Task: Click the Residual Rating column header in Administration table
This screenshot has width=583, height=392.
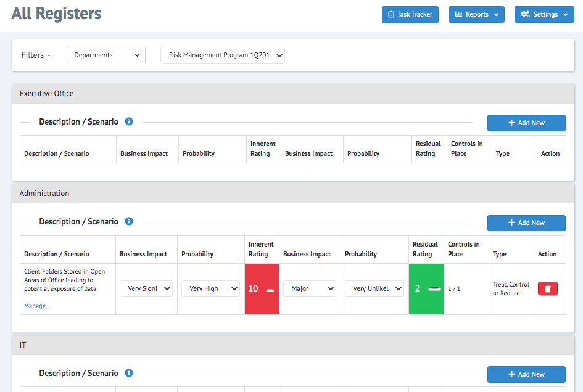Action: tap(425, 250)
